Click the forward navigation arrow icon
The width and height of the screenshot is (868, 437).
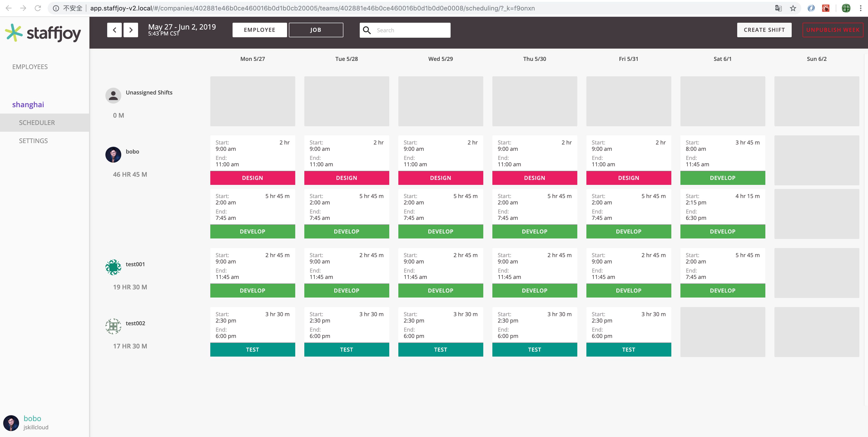tap(131, 30)
